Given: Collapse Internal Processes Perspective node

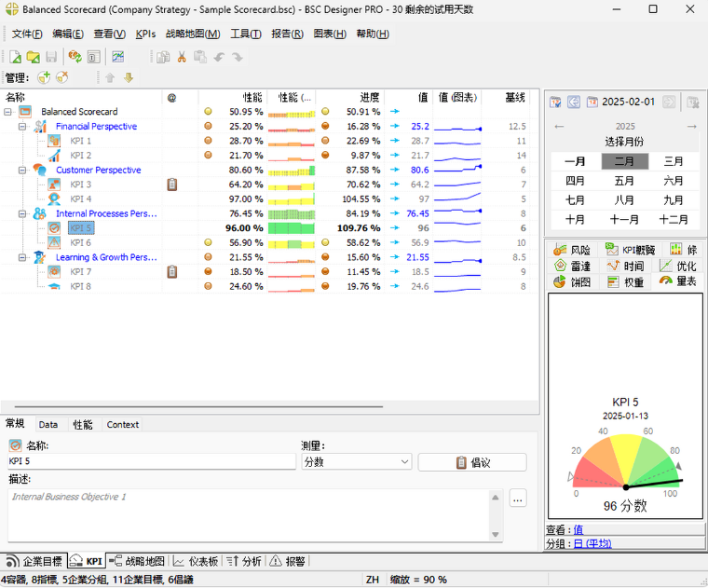Looking at the screenshot, I should [22, 213].
